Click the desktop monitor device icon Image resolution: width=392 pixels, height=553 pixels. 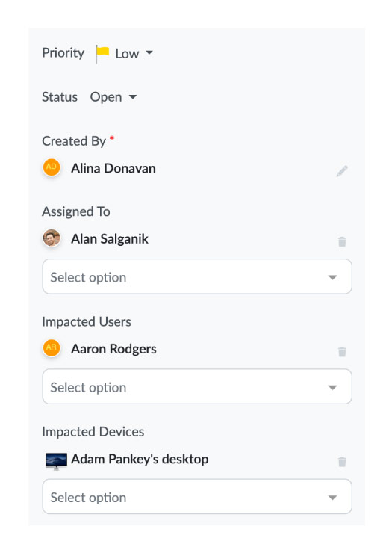coord(56,461)
